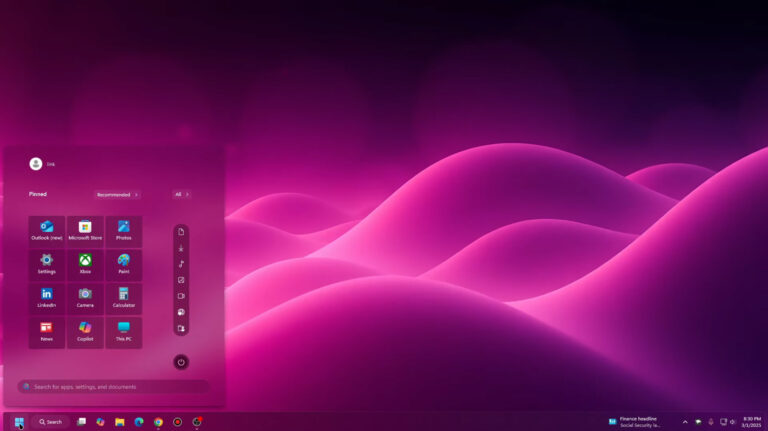This screenshot has height=431, width=768.
Task: Click the Start menu search field
Action: 113,386
